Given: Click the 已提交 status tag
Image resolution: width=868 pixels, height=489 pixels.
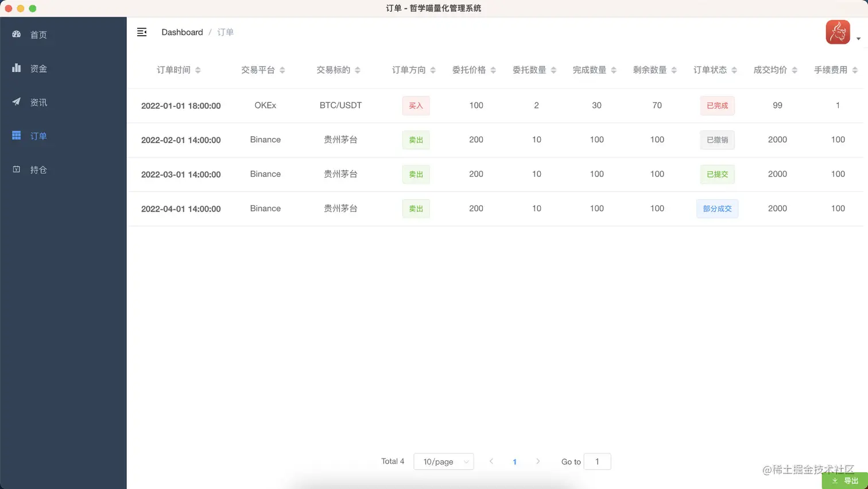Looking at the screenshot, I should pyautogui.click(x=717, y=174).
